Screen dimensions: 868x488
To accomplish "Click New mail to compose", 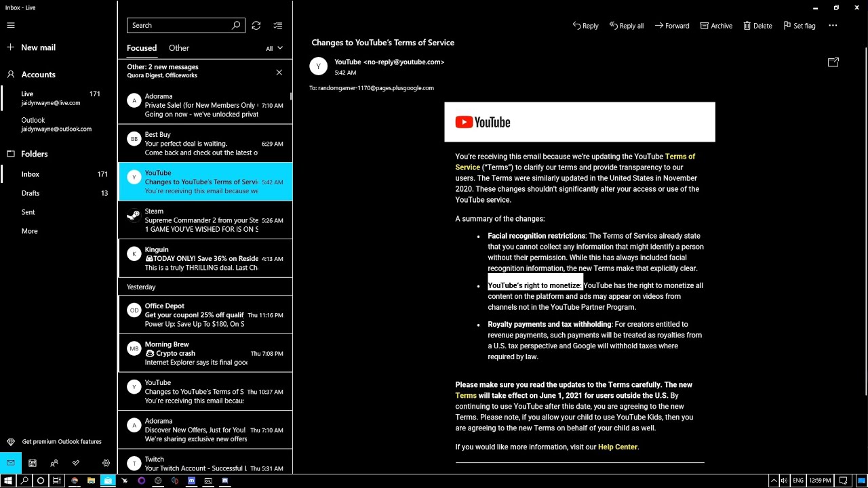I will [x=31, y=47].
